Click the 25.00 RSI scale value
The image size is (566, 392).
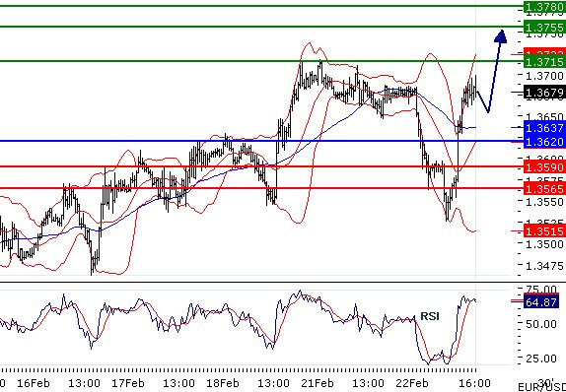(x=540, y=359)
